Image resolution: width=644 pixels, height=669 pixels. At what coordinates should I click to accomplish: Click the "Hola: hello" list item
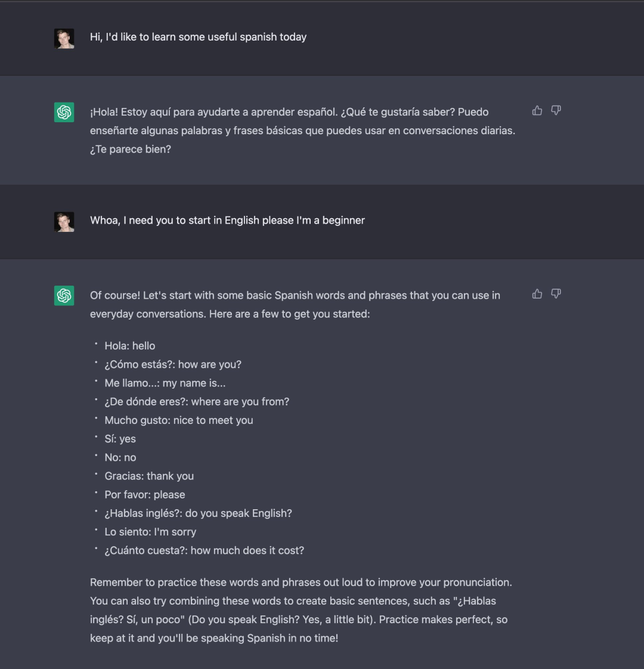click(129, 346)
